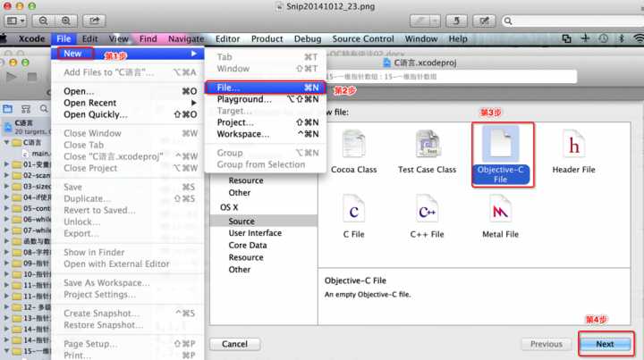Open Xcode find navigator magnifier icon
Image resolution: width=644 pixels, height=360 pixels.
click(x=44, y=109)
